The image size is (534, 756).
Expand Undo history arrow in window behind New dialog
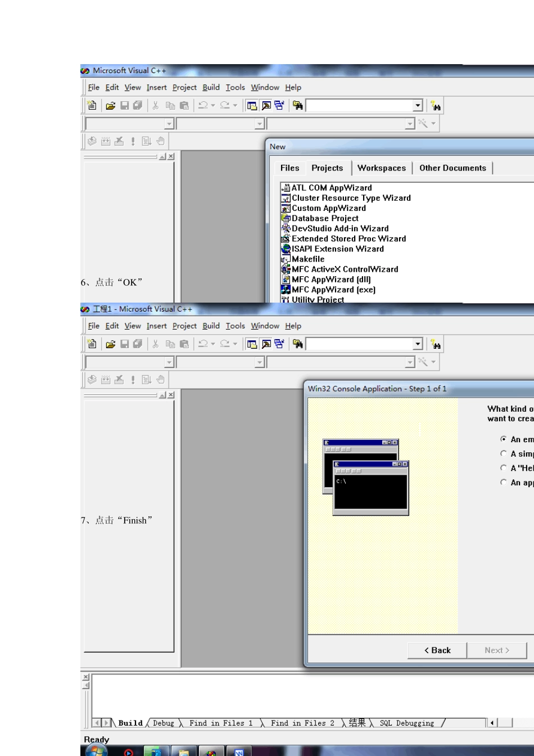tap(213, 106)
